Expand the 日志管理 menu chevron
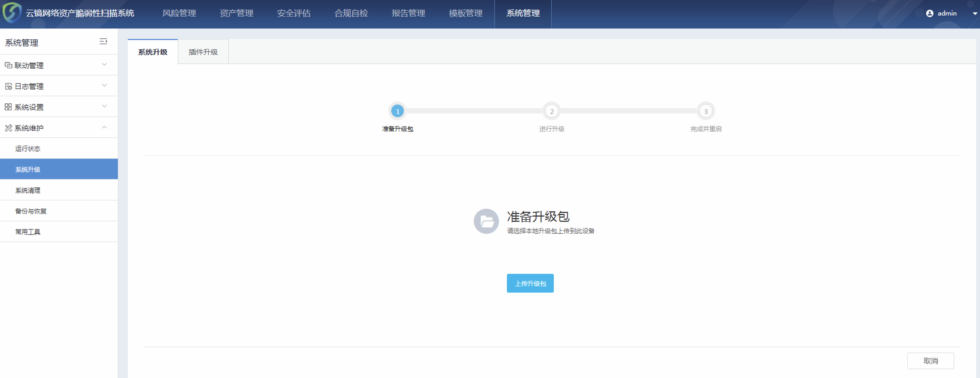 click(104, 86)
